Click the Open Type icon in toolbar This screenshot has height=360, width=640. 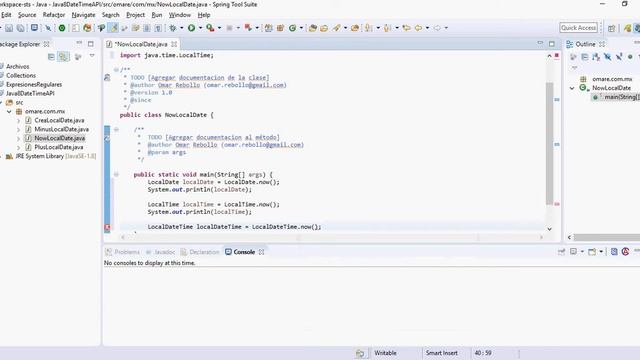(313, 28)
